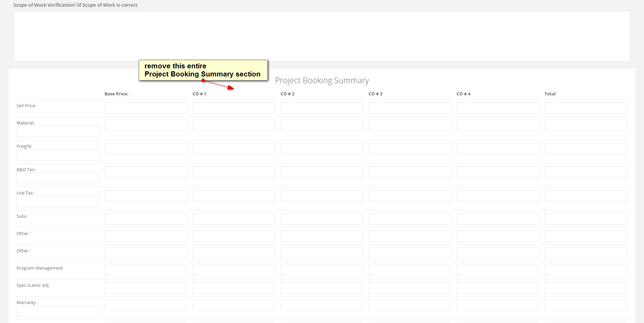Select the Program Management CO # 4 field
The image size is (644, 323).
pyautogui.click(x=498, y=271)
